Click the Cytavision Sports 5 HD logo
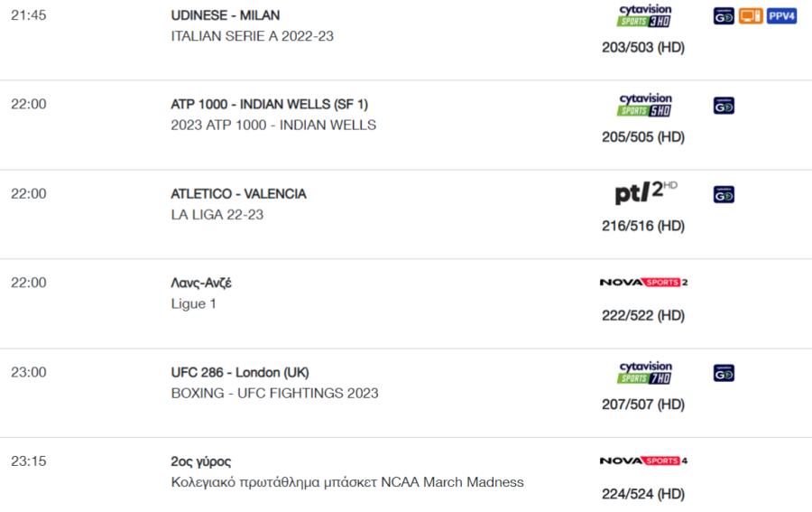812x512 pixels. [x=644, y=105]
